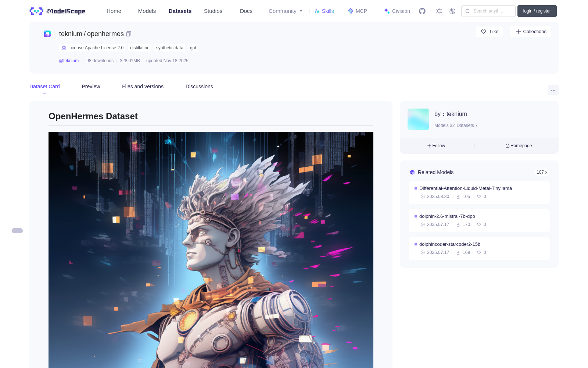The width and height of the screenshot is (588, 368).
Task: Click the 2025.08.30 date
Action: pos(438,197)
